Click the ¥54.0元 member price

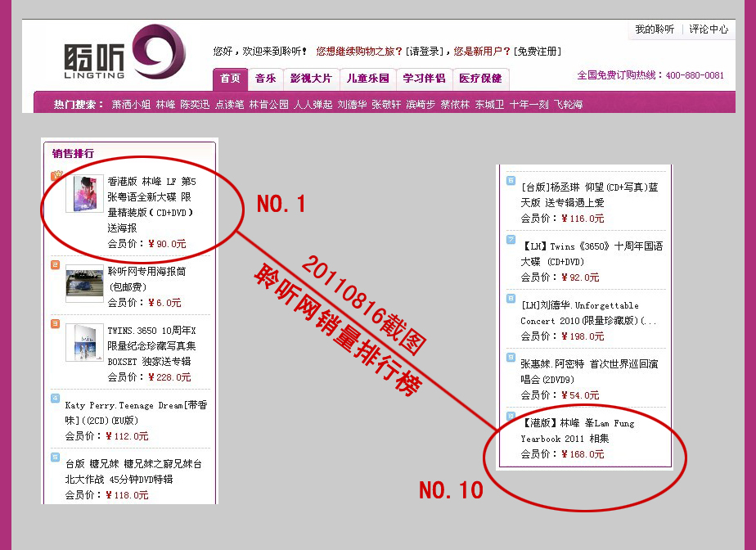(x=580, y=395)
